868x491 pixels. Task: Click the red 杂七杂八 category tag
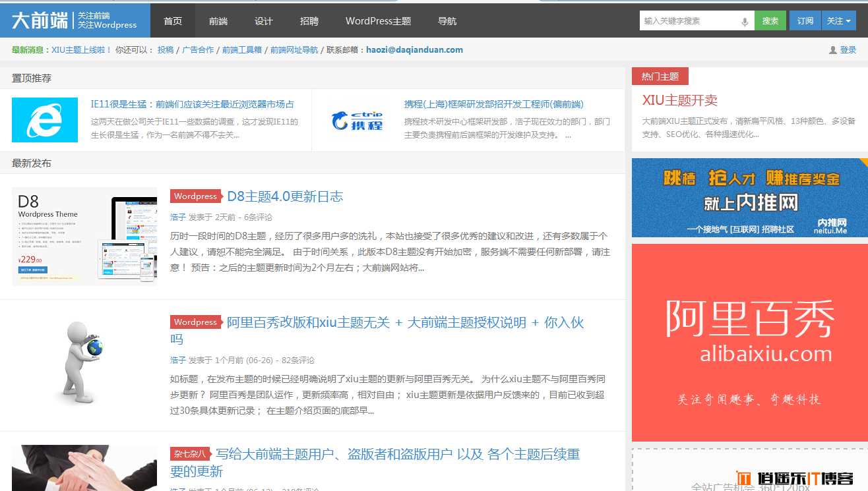(x=189, y=454)
